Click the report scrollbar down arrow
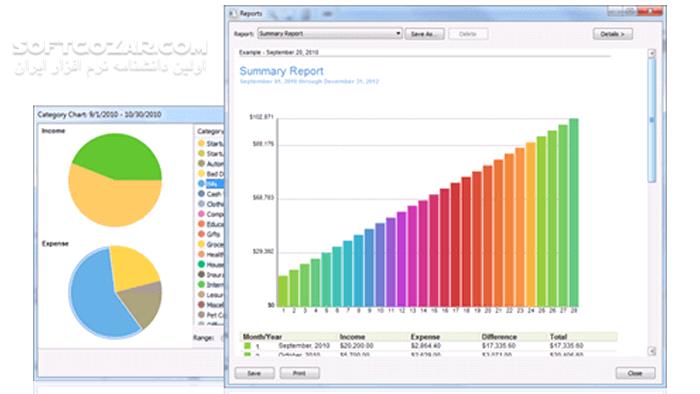 pyautogui.click(x=652, y=351)
